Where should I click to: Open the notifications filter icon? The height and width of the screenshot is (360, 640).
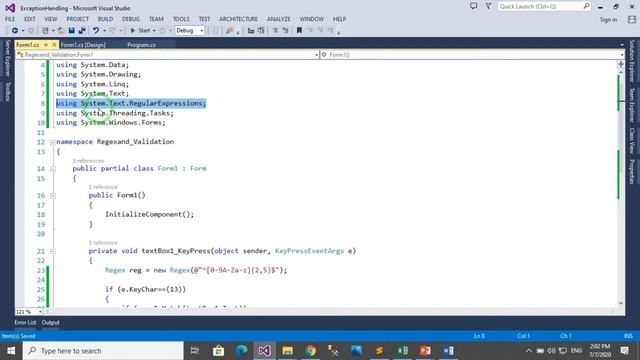coord(488,6)
